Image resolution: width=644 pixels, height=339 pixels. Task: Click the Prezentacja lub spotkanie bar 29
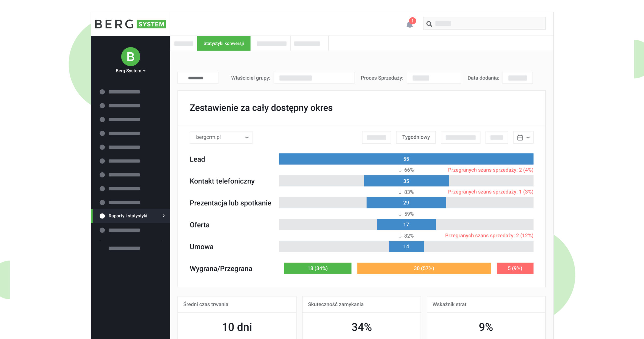click(x=406, y=203)
